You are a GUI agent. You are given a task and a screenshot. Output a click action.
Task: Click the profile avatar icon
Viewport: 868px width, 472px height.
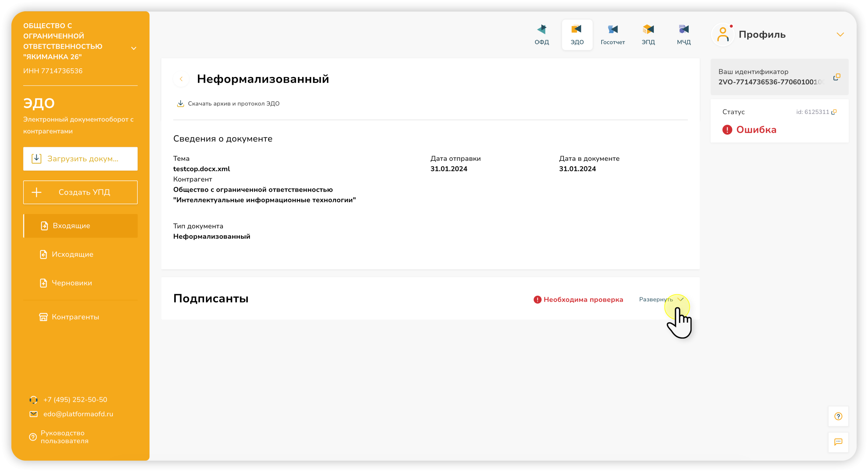click(722, 34)
